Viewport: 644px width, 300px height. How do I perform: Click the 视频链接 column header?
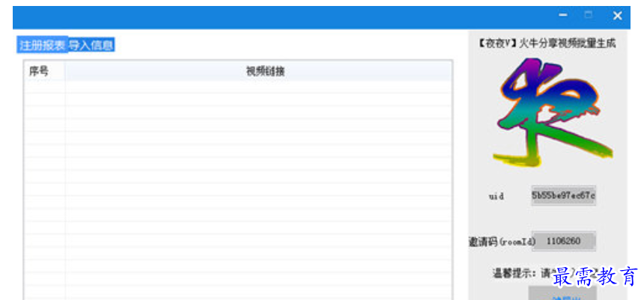click(259, 71)
